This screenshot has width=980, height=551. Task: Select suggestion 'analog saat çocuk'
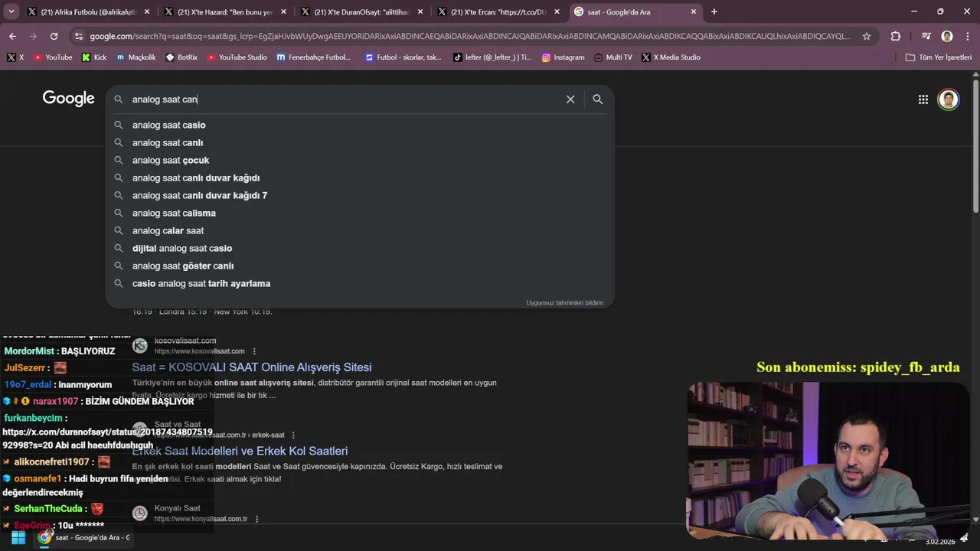pos(360,160)
